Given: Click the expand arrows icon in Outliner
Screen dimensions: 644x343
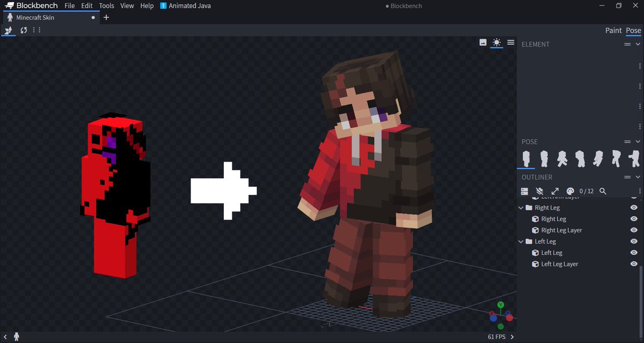Looking at the screenshot, I should (555, 191).
